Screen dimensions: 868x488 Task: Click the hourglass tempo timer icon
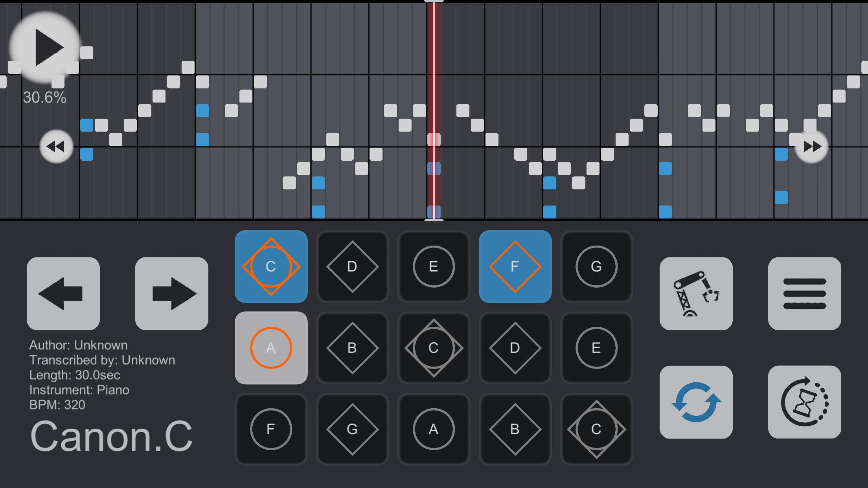[804, 402]
